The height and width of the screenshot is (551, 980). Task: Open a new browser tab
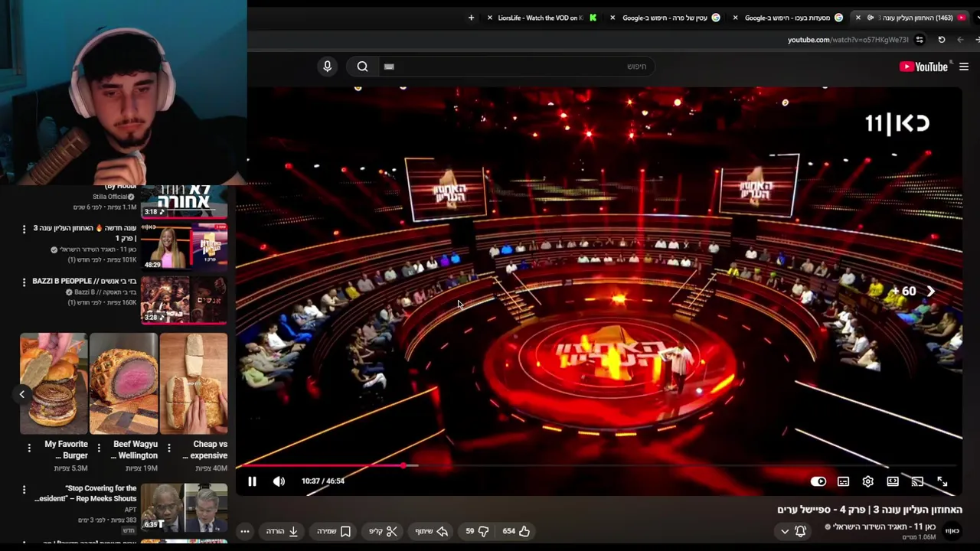point(471,18)
